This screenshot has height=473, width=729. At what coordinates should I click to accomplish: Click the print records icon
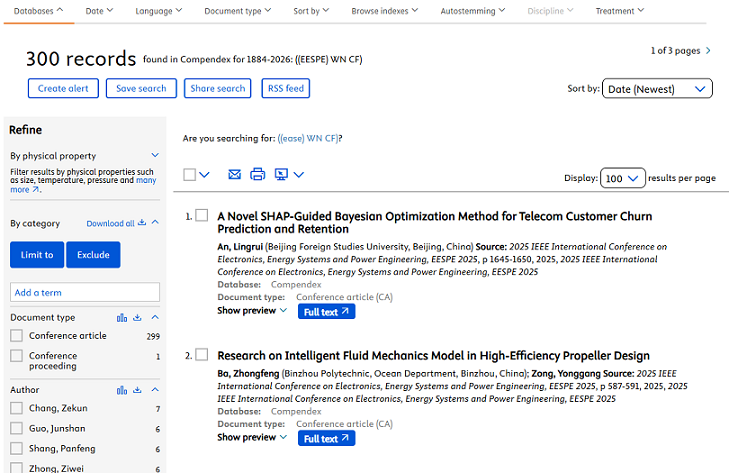tap(257, 175)
